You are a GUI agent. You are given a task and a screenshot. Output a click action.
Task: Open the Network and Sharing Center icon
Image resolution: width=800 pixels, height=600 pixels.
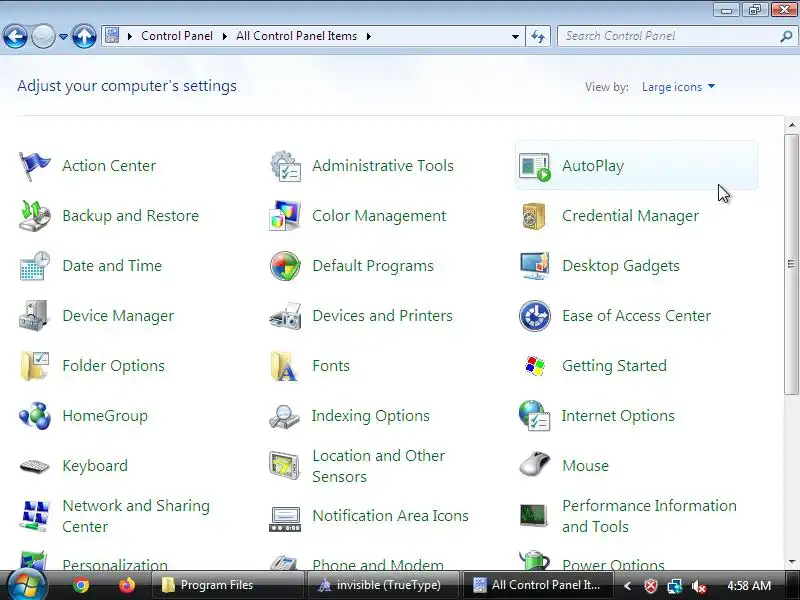click(34, 516)
